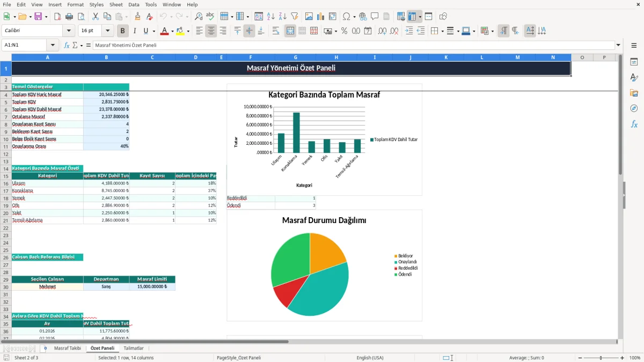The width and height of the screenshot is (644, 362).
Task: Click Format as Percent icon
Action: [x=344, y=31]
